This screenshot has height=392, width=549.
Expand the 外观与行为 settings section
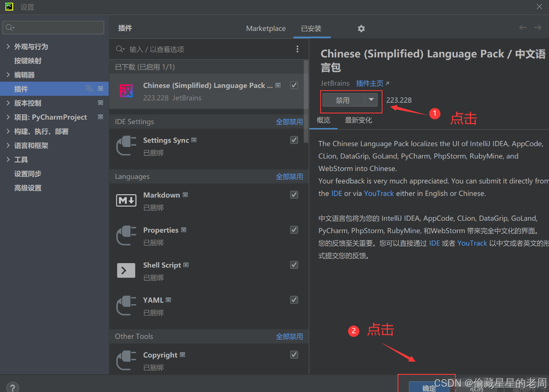(8, 46)
